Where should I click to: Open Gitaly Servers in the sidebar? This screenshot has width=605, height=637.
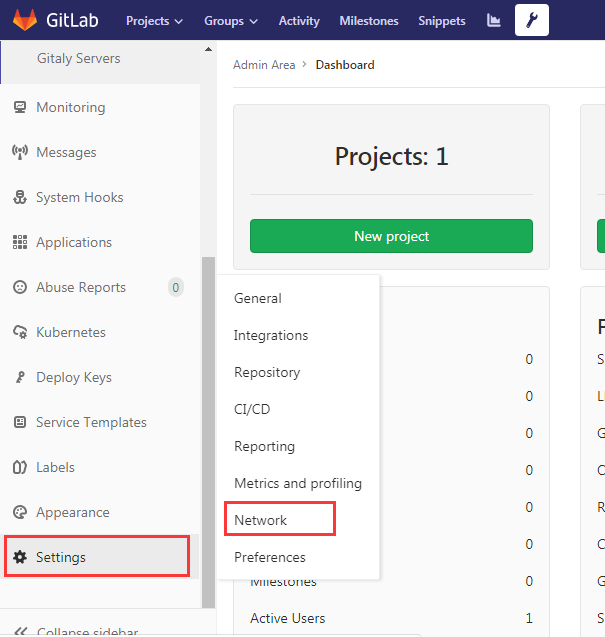point(78,58)
